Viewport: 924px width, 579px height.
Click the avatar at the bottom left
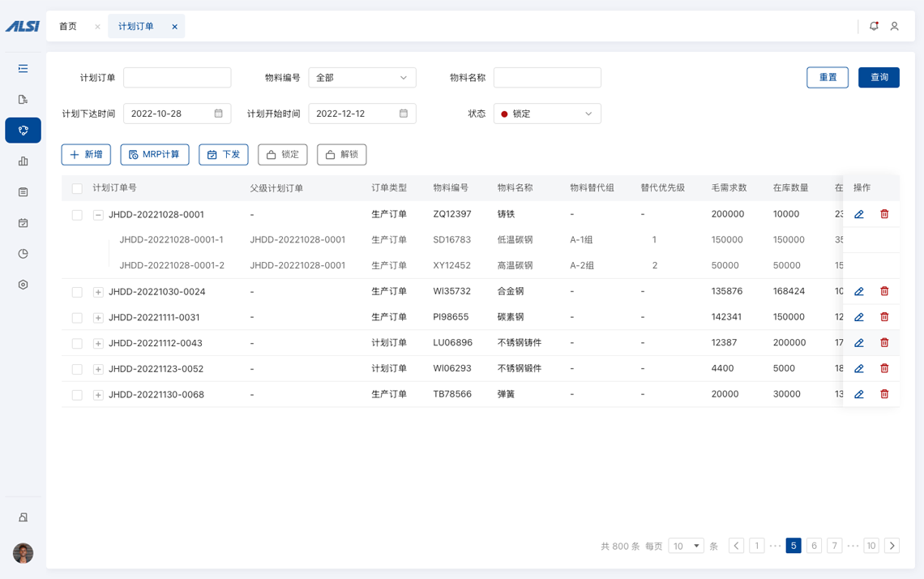point(23,554)
